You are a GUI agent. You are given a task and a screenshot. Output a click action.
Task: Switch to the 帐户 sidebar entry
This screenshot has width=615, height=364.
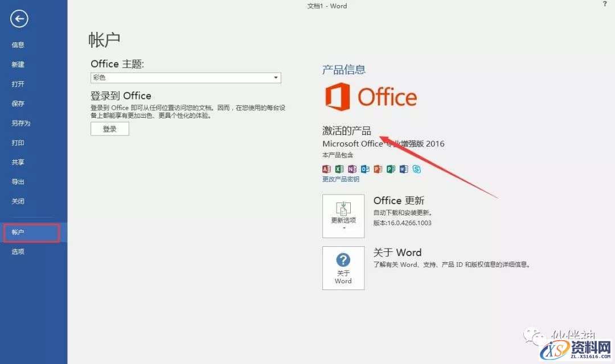coord(18,232)
